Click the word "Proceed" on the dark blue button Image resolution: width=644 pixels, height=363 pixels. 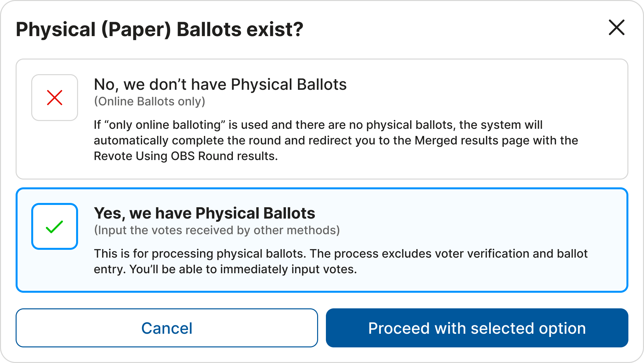tap(399, 328)
